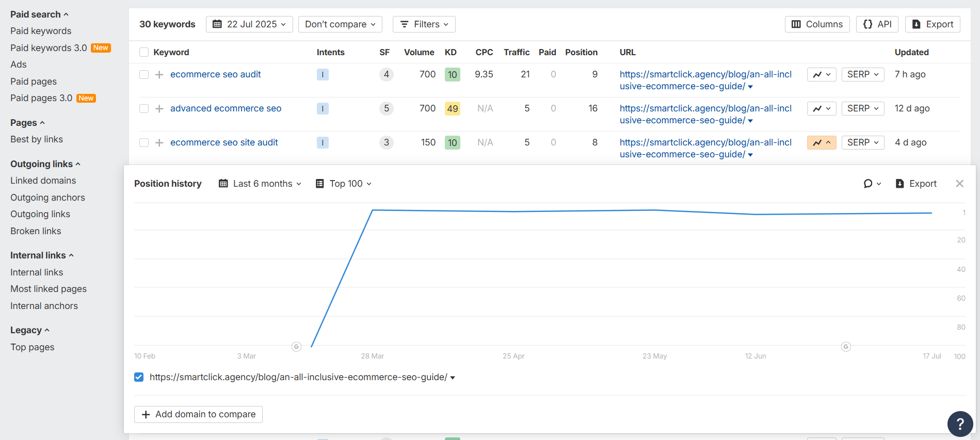Open SERP dropdown for ecommerce seo site audit
Viewport: 980px width, 440px height.
tap(863, 142)
